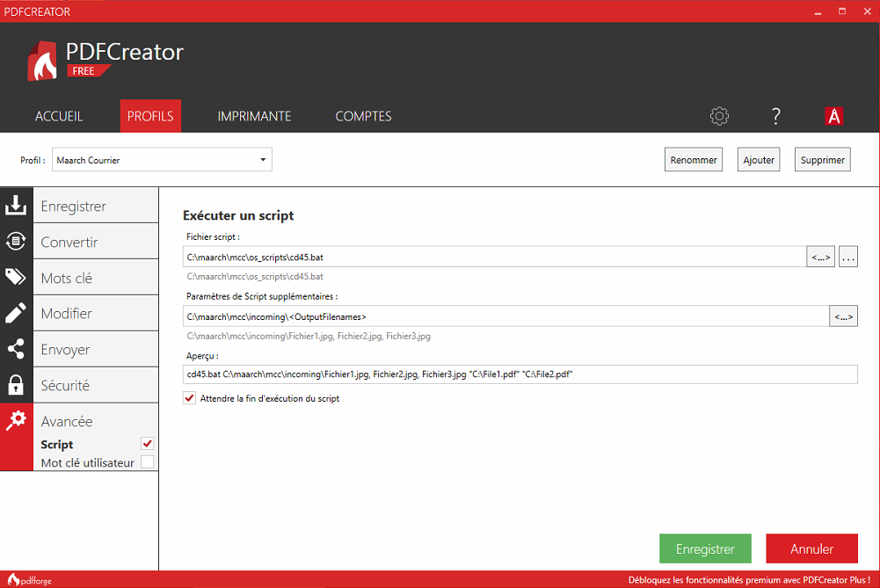Viewport: 880px width, 588px height.
Task: Select the PROFILS tab
Action: click(x=150, y=116)
